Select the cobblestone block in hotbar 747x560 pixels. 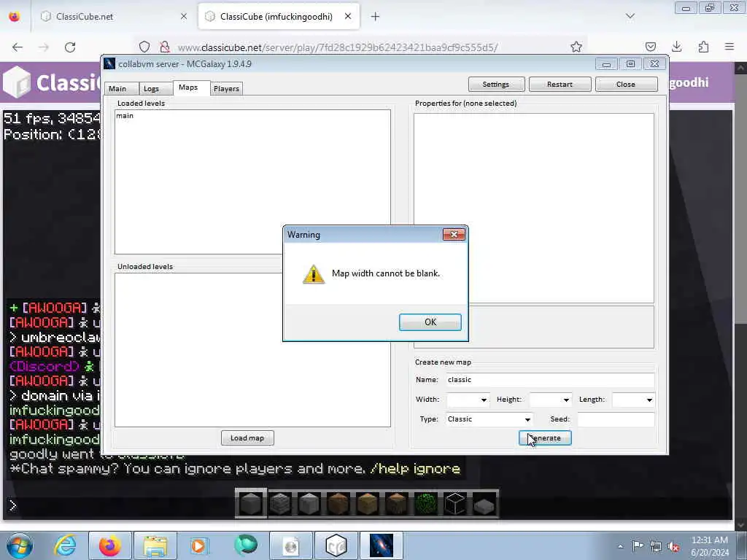coord(280,503)
